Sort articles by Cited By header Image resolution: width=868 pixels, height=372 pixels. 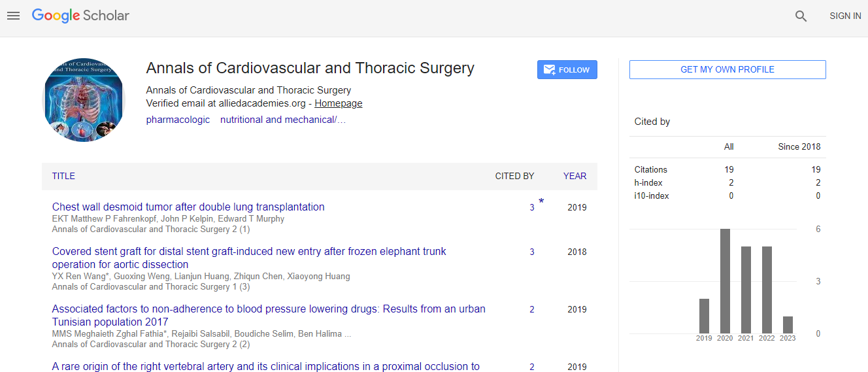pos(514,176)
